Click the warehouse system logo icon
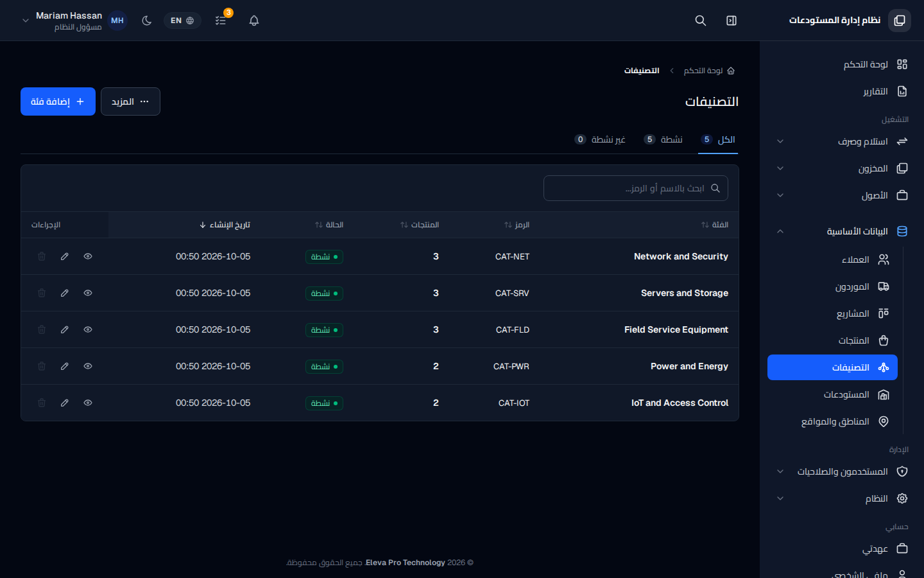924x578 pixels. tap(900, 21)
